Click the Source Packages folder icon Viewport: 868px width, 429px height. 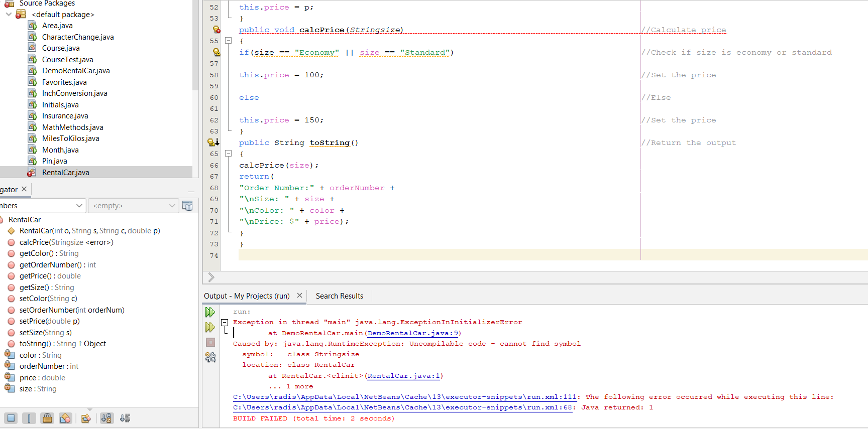[x=9, y=4]
